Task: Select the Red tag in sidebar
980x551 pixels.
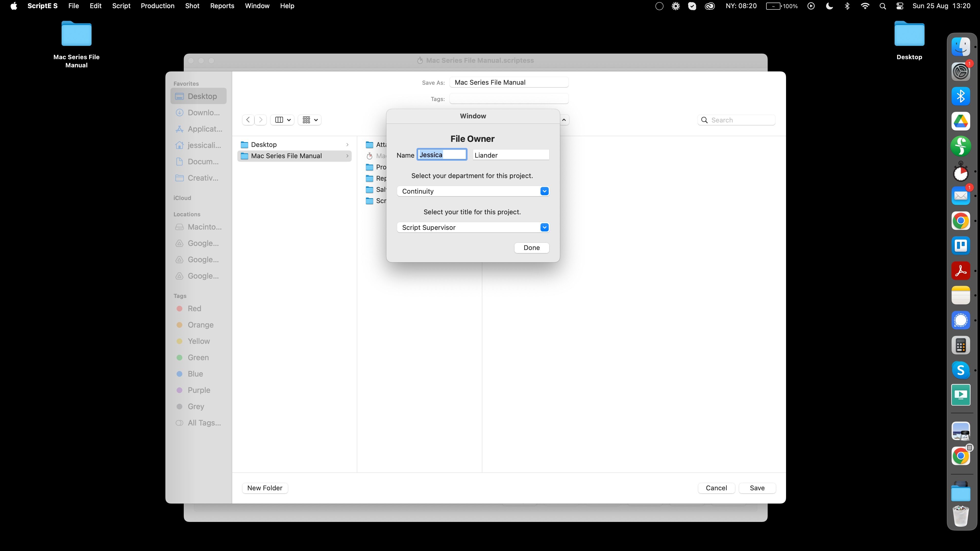Action: pyautogui.click(x=194, y=308)
